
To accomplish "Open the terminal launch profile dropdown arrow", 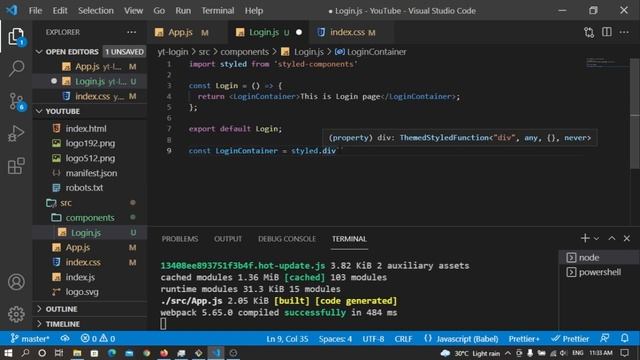I will point(596,239).
